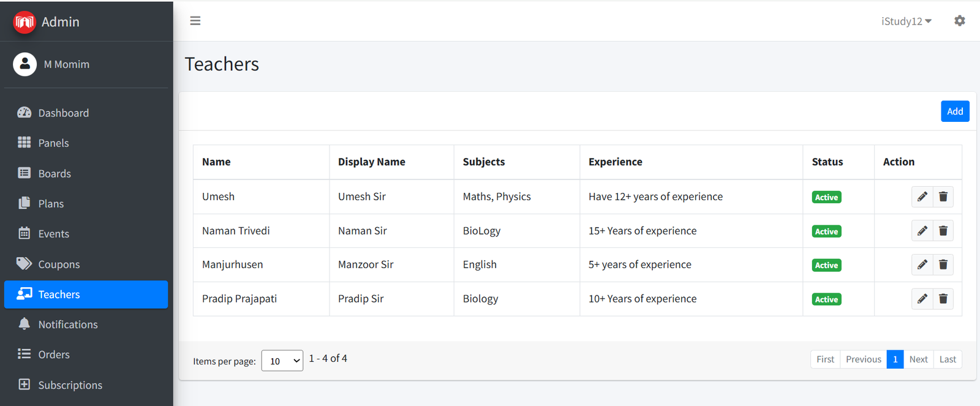Expand the iStudy12 account dropdown
The height and width of the screenshot is (406, 980).
pos(906,21)
